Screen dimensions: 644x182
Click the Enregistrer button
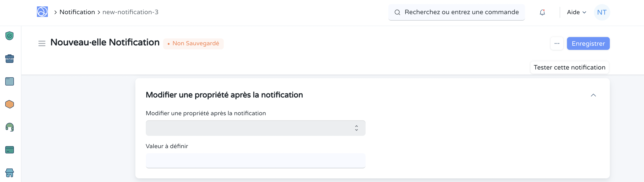pyautogui.click(x=588, y=43)
